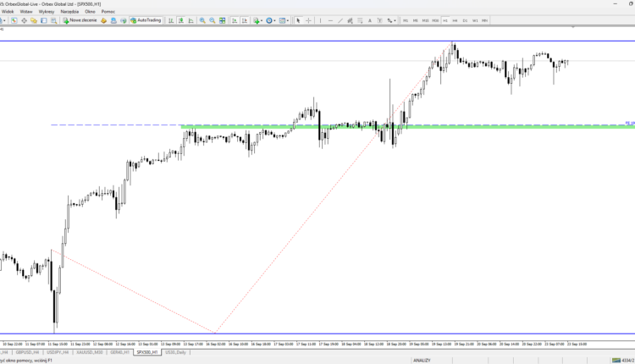Switch to US30,Daily chart tab
This screenshot has height=364, width=635.
pos(176,352)
